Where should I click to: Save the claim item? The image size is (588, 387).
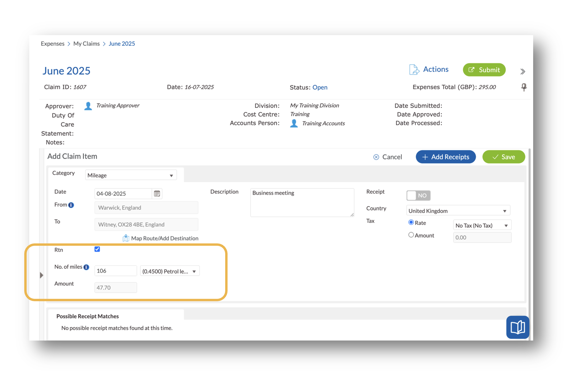point(503,157)
